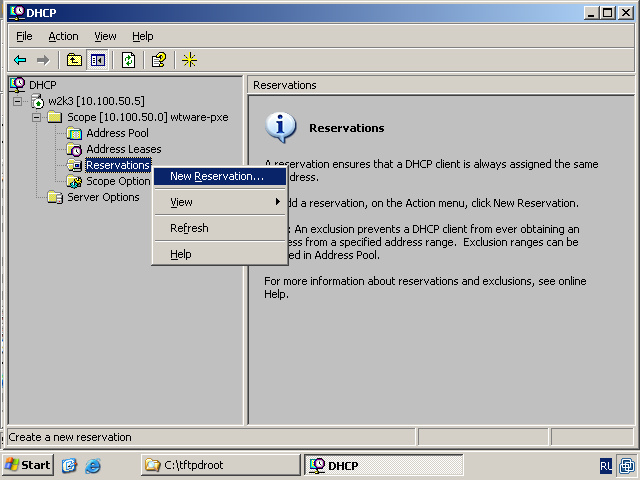
Task: Click the Refresh toolbar icon
Action: pyautogui.click(x=129, y=60)
